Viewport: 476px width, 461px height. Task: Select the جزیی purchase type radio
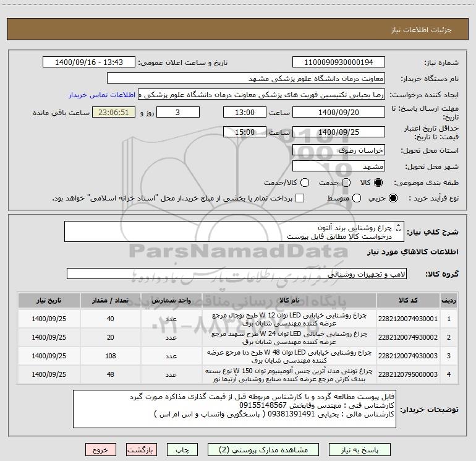click(393, 198)
